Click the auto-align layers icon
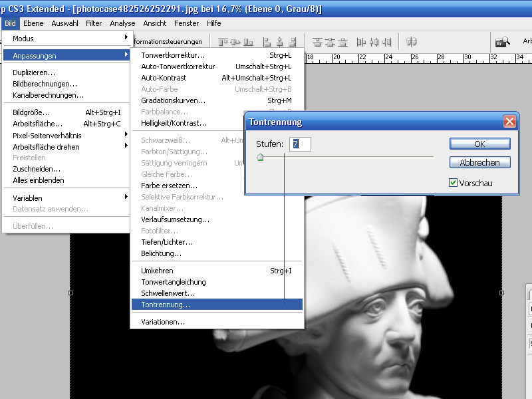Screen dimensions: 532x399 [411, 42]
